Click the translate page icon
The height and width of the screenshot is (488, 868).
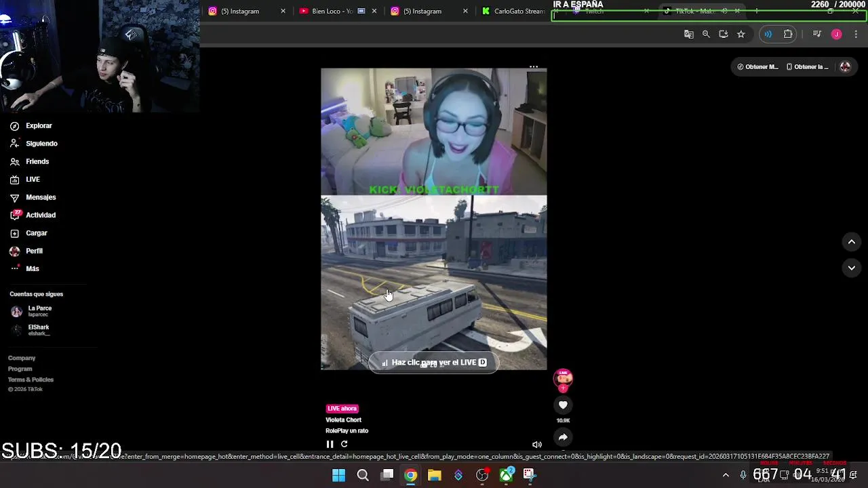coord(689,34)
